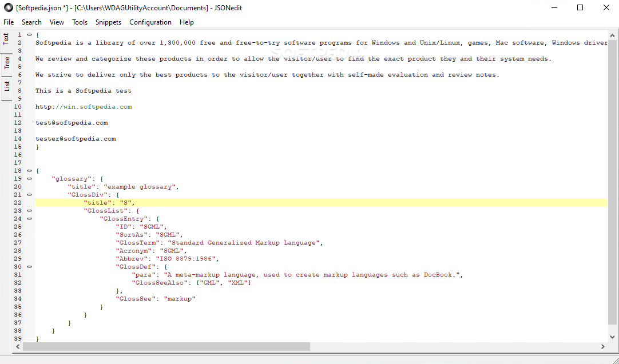Click the horizontal scrollbar thumb
619x364 pixels.
(x=166, y=346)
